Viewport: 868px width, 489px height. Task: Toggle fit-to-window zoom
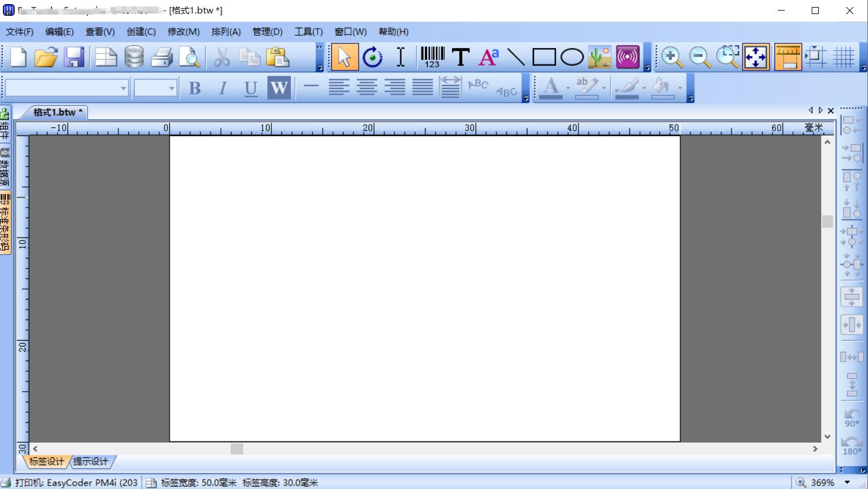click(x=756, y=57)
